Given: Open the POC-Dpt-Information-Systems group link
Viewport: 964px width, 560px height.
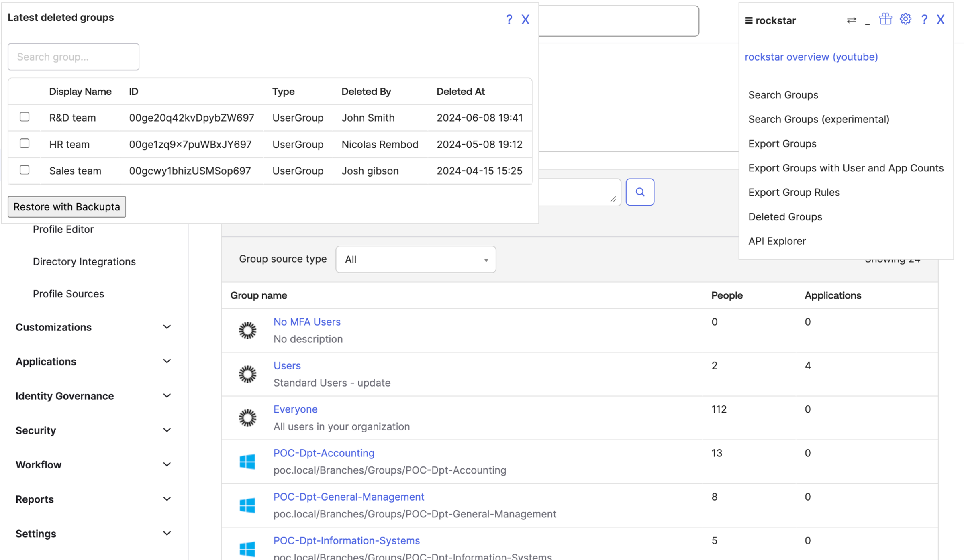Looking at the screenshot, I should 346,541.
